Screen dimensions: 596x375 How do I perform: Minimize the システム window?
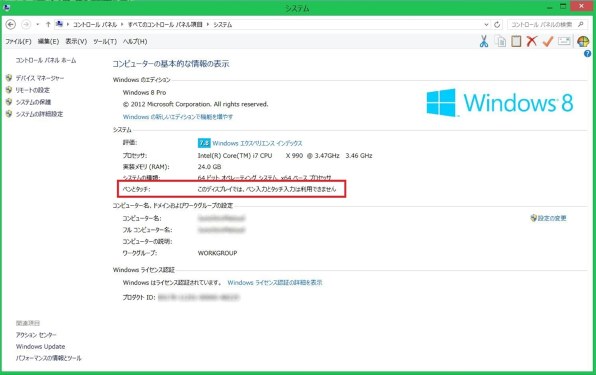550,7
